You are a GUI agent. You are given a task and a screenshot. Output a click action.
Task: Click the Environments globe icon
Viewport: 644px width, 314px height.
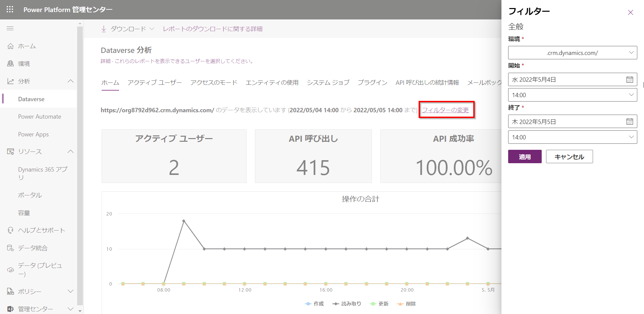click(x=10, y=63)
